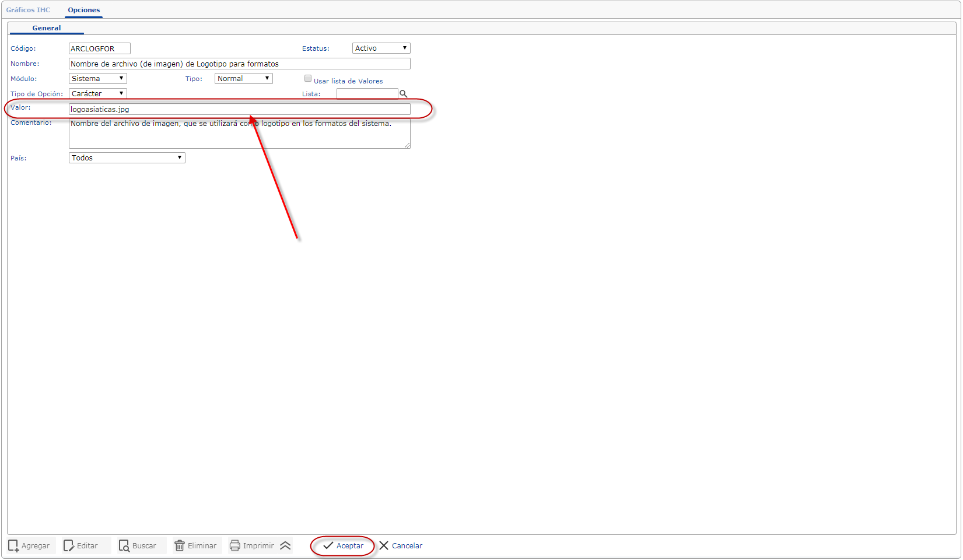Confirm changes with the Aceptar button
The image size is (963, 560).
click(343, 545)
